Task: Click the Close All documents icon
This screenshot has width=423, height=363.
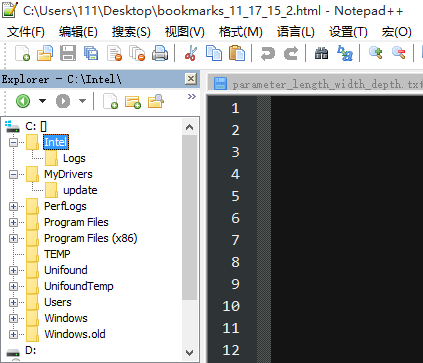Action: [x=137, y=53]
